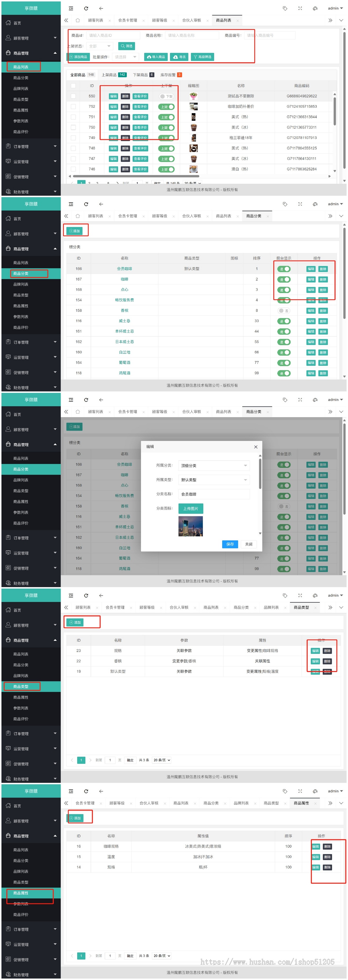
Task: Focus 分类名称 field in 编辑 dialog
Action: click(x=214, y=494)
